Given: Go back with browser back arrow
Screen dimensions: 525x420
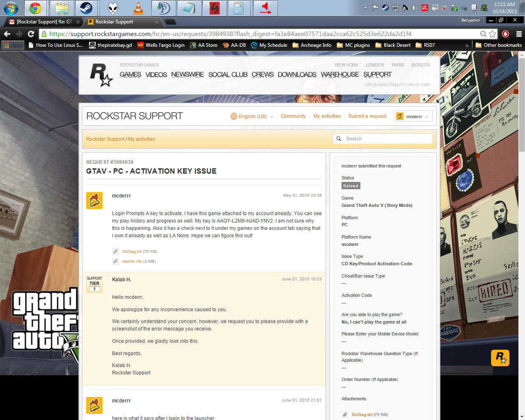Looking at the screenshot, I should [7, 34].
